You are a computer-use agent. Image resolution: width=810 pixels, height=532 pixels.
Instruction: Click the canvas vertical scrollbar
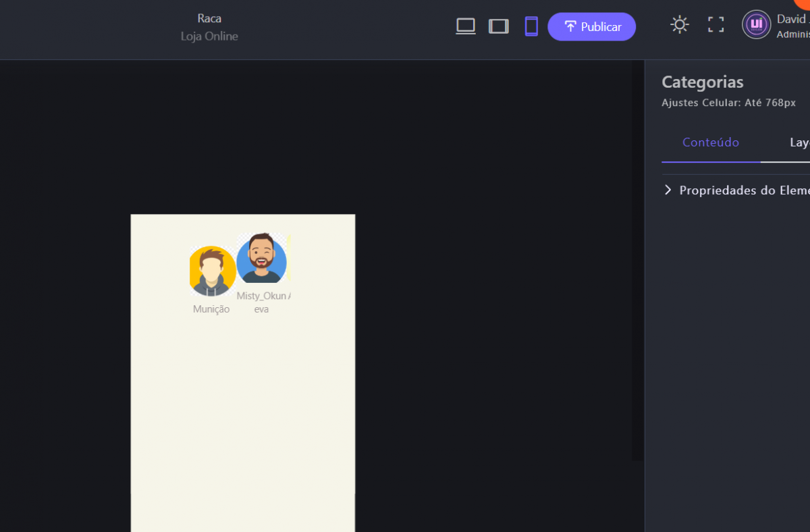[637, 260]
